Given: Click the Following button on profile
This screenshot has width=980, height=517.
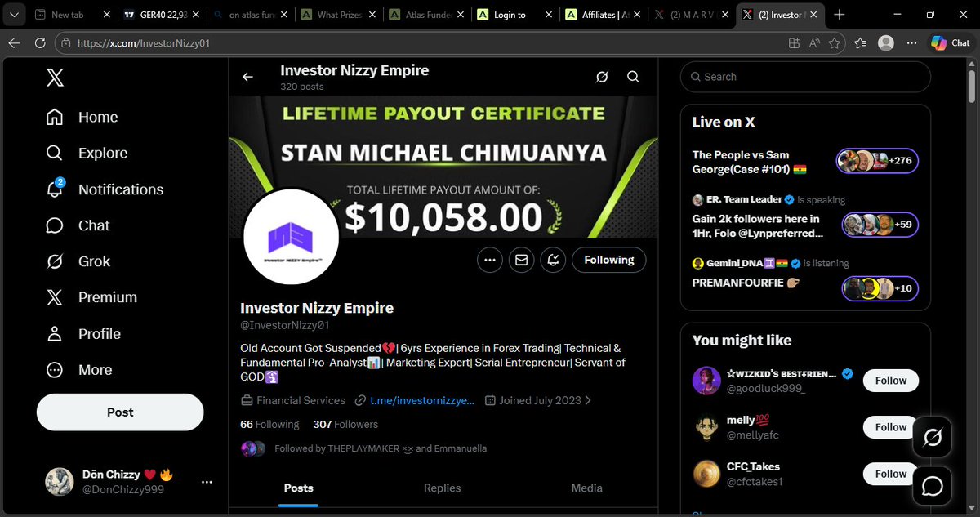Looking at the screenshot, I should pyautogui.click(x=609, y=260).
